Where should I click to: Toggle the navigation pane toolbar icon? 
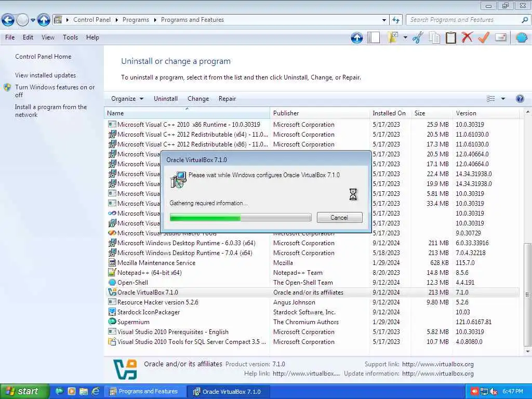pos(374,37)
